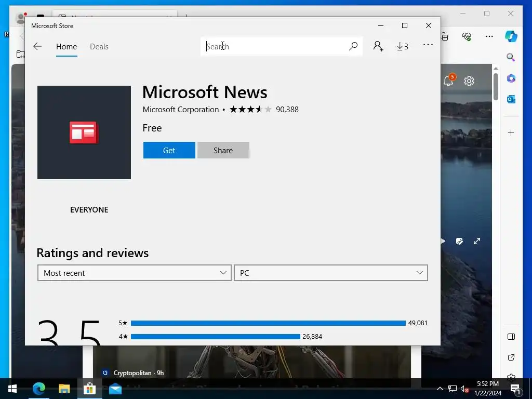This screenshot has height=399, width=532.
Task: Open File Explorer from taskbar
Action: click(x=64, y=389)
